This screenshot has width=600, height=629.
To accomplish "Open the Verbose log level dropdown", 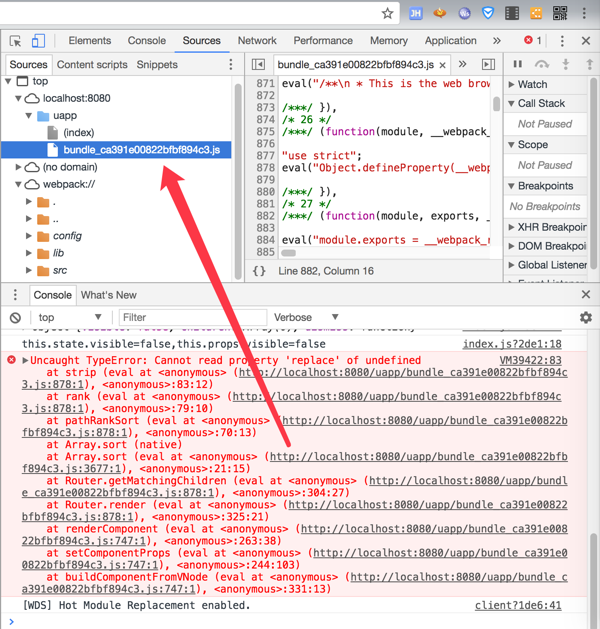I will (x=306, y=317).
